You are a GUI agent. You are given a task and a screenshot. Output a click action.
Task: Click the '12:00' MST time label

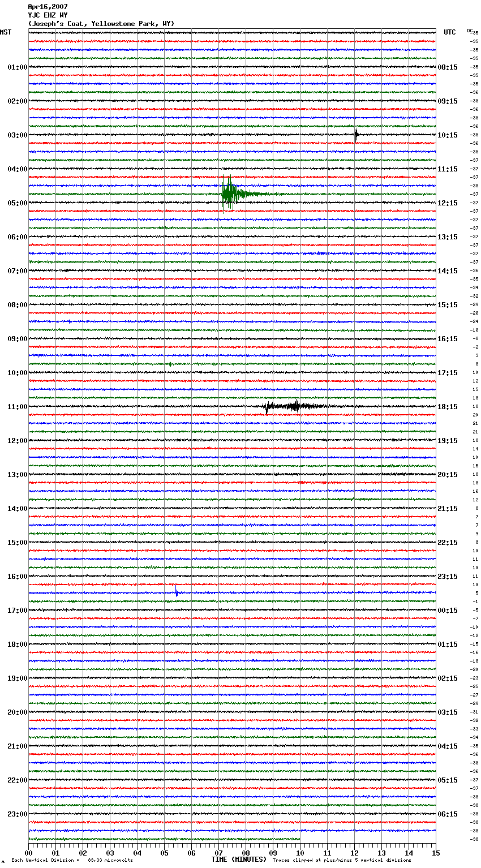[18, 441]
